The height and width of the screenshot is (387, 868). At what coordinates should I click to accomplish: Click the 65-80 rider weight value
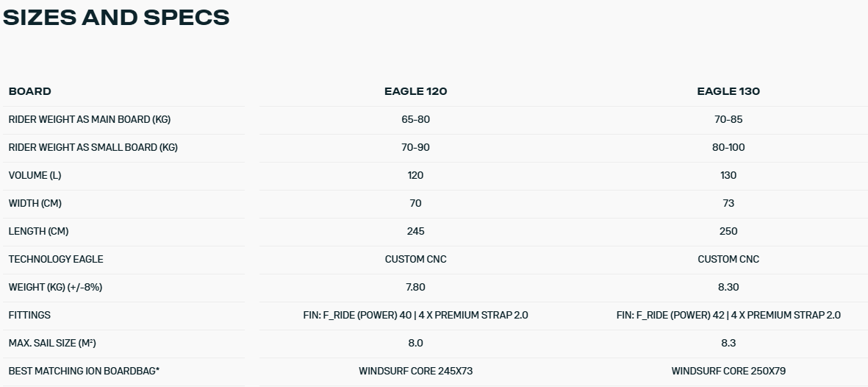point(415,119)
